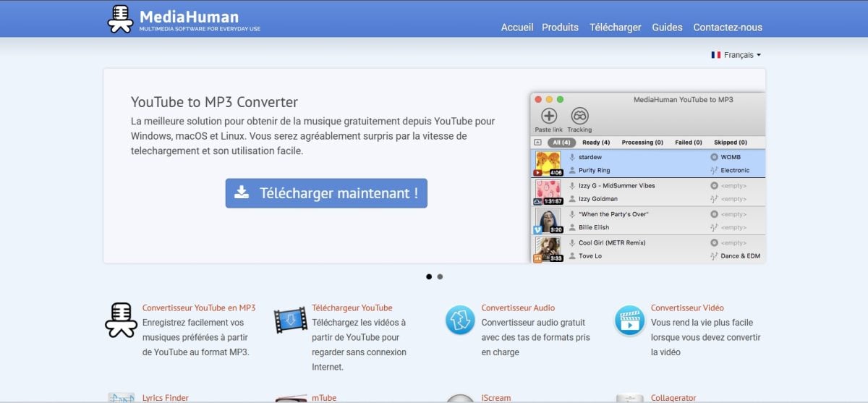
Task: Click the microphone icon beside Cool Girl (METR Remix)
Action: coord(572,243)
